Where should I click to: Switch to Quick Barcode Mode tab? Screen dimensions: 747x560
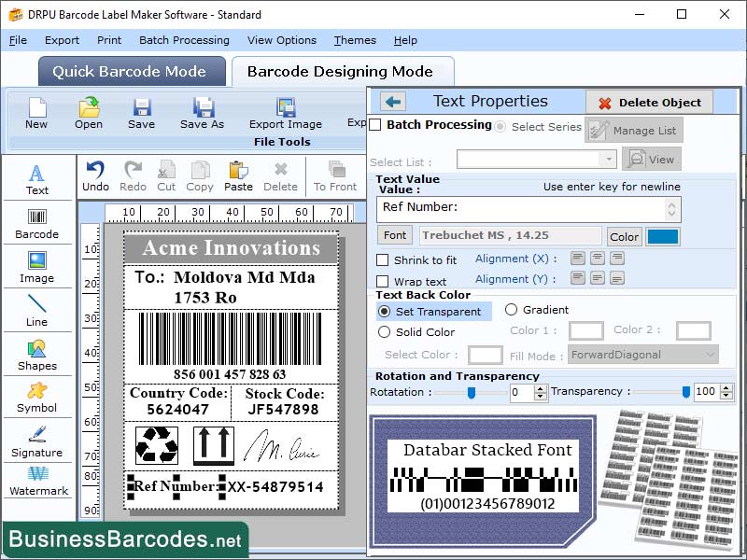pos(131,71)
